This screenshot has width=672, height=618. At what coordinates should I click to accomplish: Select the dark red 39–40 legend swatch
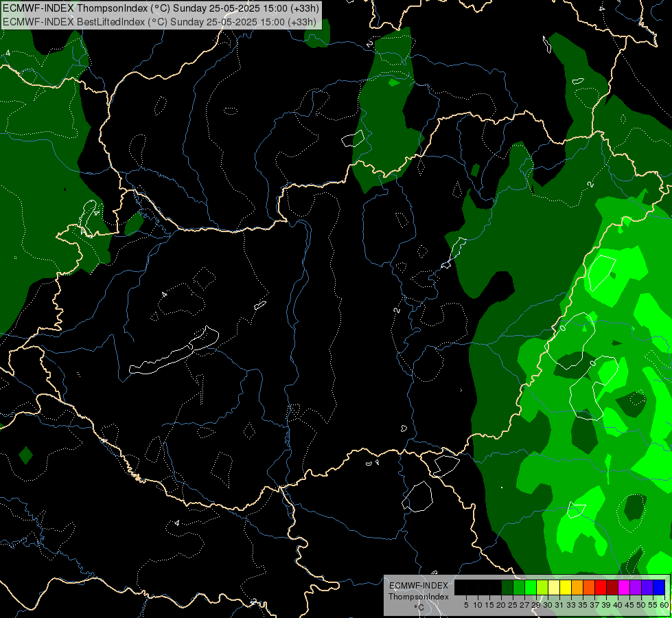[612, 587]
